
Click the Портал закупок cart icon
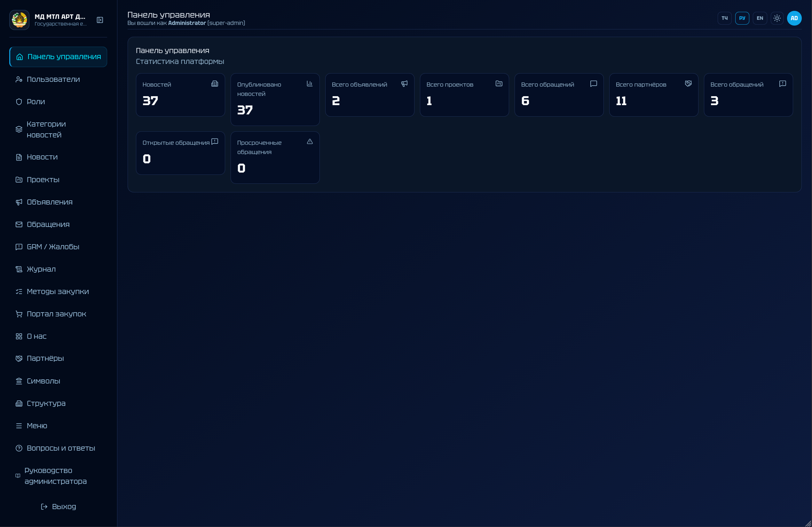[19, 314]
